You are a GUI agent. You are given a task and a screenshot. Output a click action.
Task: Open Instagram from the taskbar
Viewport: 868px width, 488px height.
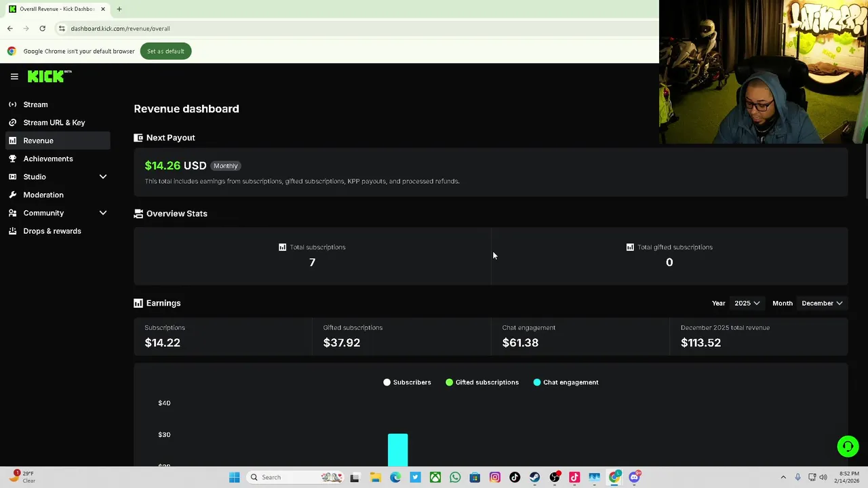495,477
